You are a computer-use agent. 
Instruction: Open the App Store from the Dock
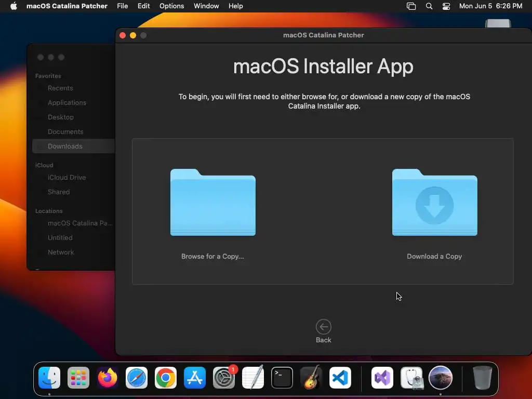click(195, 377)
